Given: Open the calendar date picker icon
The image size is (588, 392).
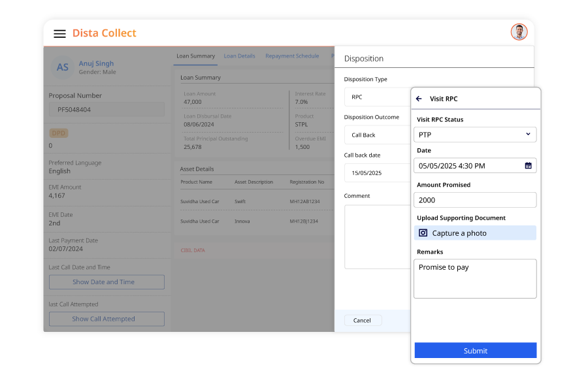Looking at the screenshot, I should (528, 165).
